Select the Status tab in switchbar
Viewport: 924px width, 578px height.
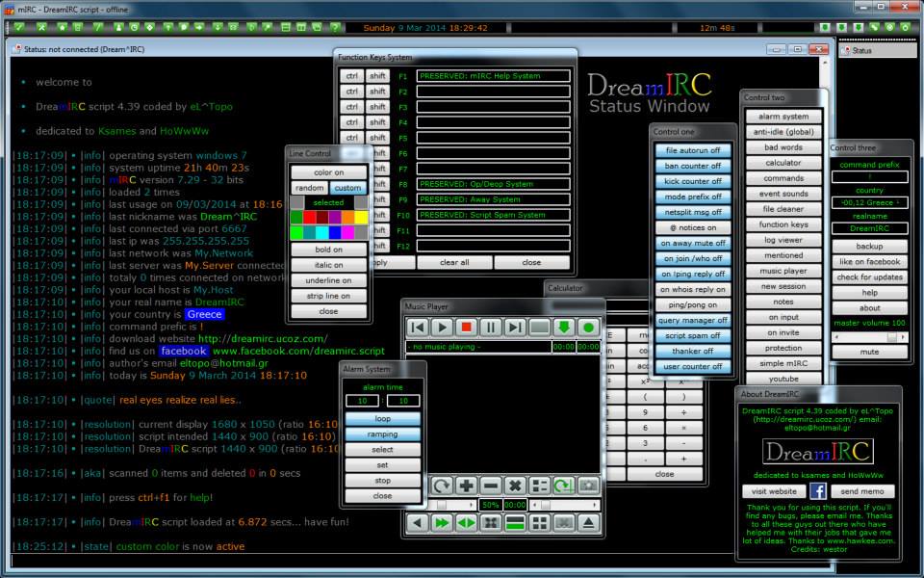(878, 50)
